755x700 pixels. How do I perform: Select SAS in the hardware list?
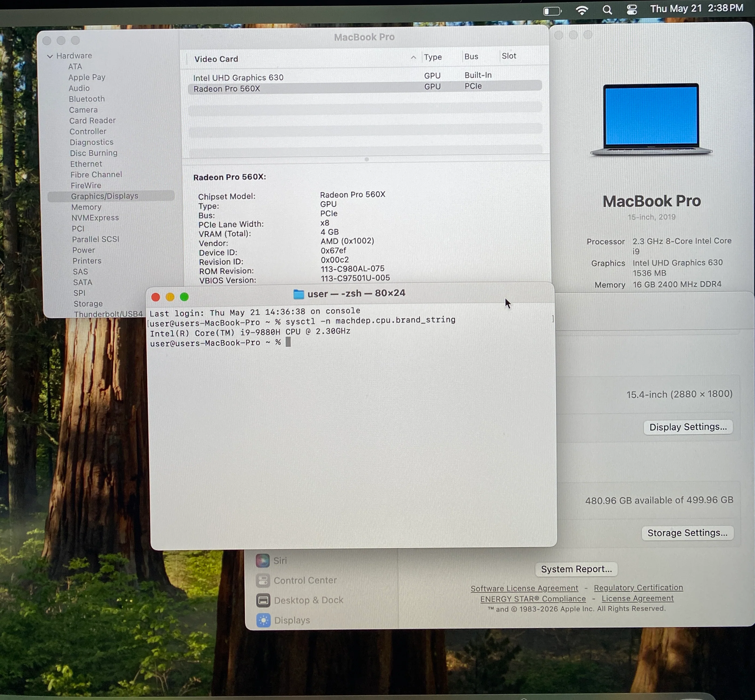point(80,272)
